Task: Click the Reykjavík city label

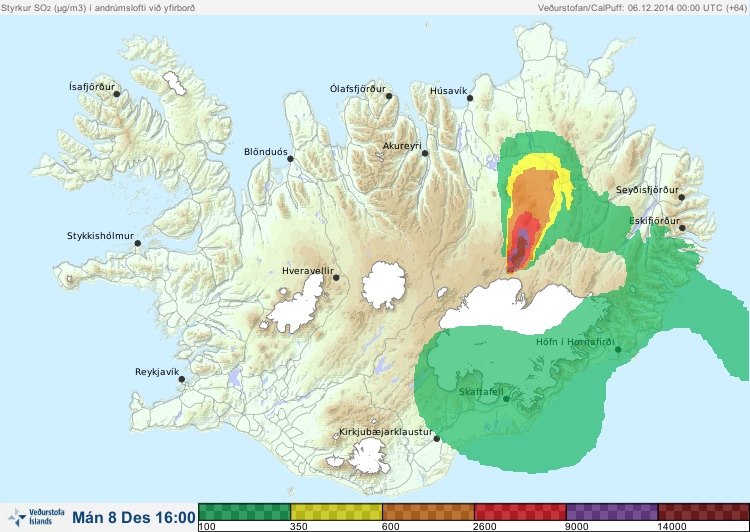Action: pos(157,372)
